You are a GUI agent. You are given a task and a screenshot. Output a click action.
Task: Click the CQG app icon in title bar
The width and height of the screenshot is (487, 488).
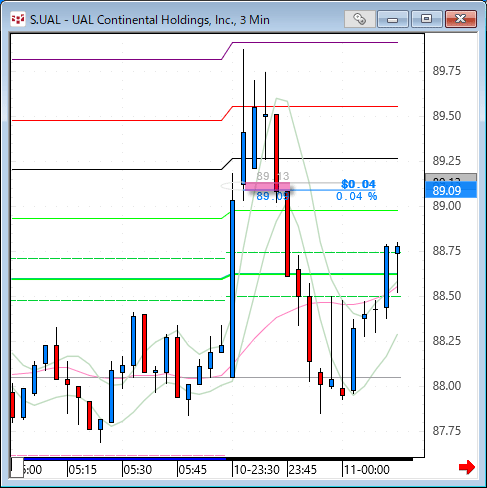point(18,20)
